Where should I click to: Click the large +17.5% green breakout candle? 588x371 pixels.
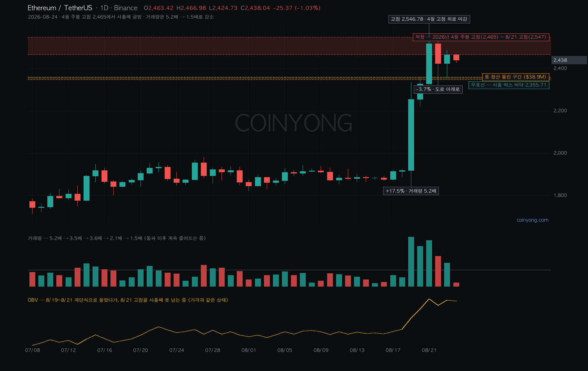point(411,135)
